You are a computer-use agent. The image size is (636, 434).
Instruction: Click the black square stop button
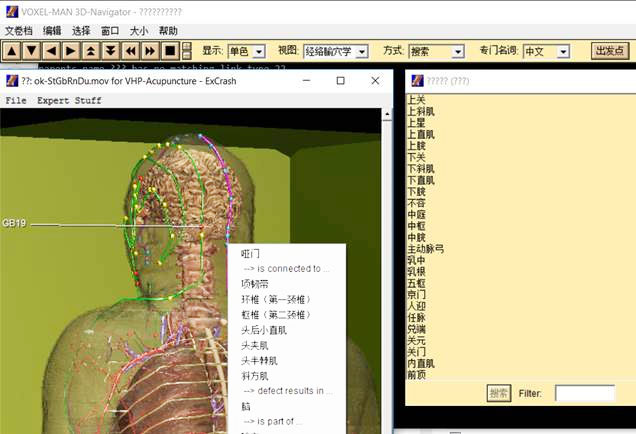170,51
